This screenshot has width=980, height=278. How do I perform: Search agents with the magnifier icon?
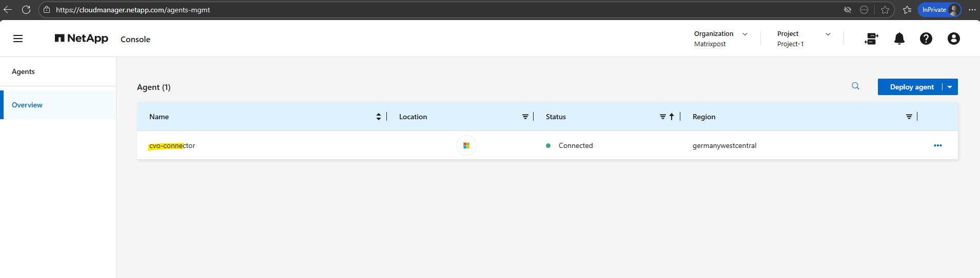click(x=855, y=86)
